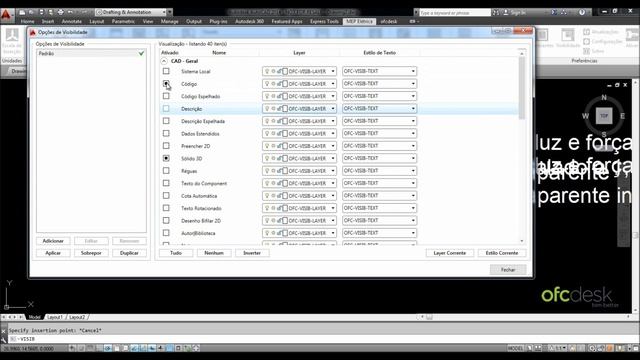640x360 pixels.
Task: Toggle the Código checkbox
Action: (x=166, y=83)
